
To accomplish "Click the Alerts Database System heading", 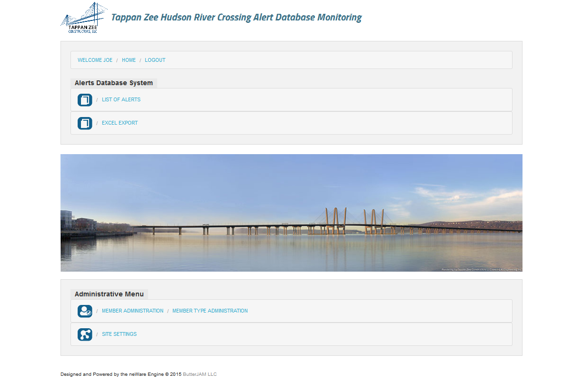I will click(113, 83).
